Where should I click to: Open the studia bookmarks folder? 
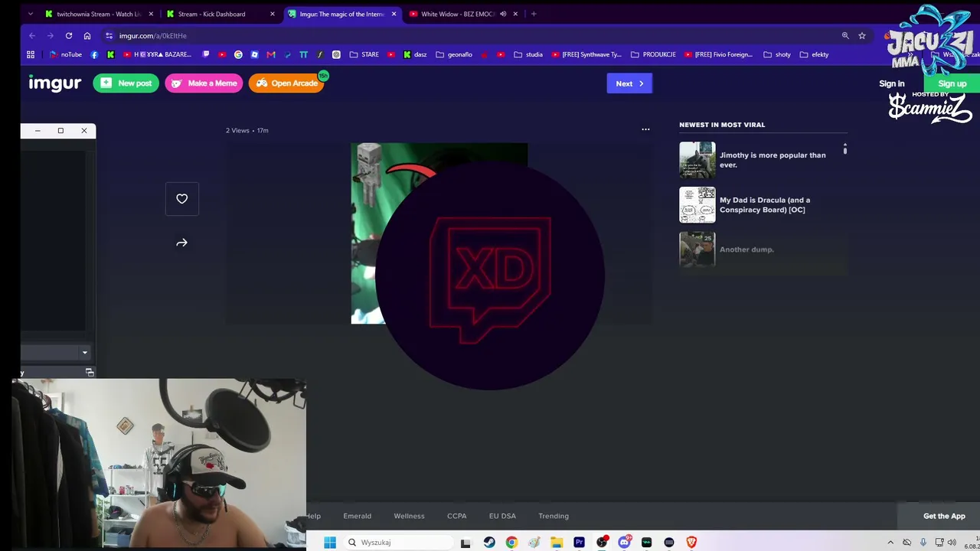click(528, 54)
